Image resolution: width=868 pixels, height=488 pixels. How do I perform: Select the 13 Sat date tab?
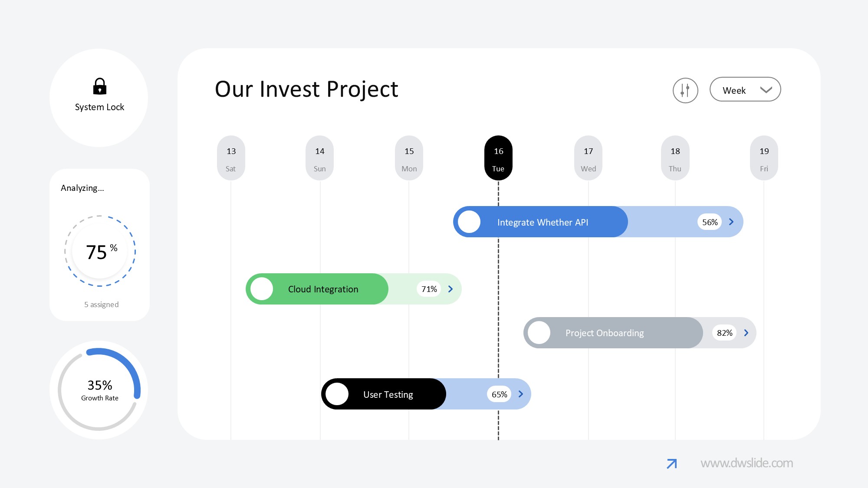[x=231, y=158]
